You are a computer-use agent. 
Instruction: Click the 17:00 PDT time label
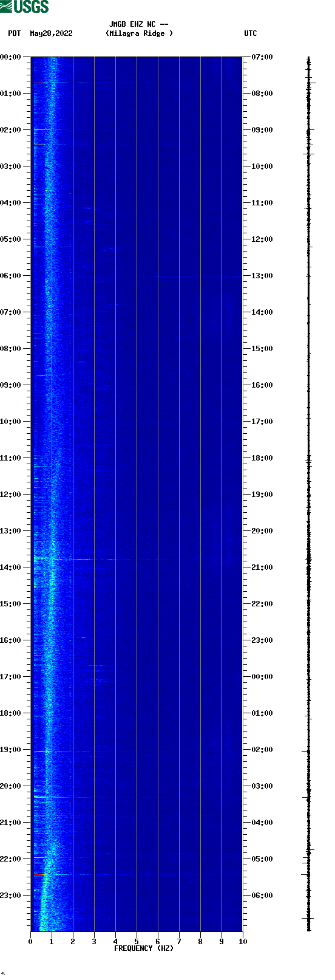tap(11, 677)
